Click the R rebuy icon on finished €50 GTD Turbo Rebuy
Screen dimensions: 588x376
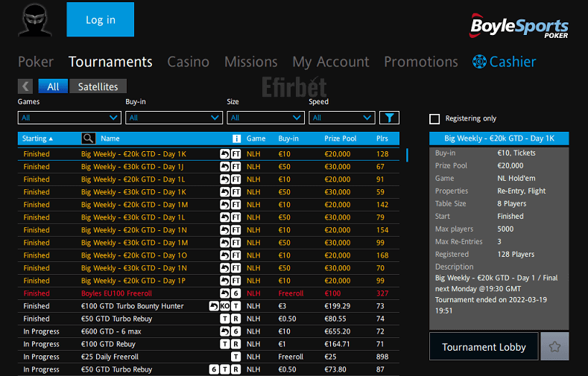pos(236,319)
